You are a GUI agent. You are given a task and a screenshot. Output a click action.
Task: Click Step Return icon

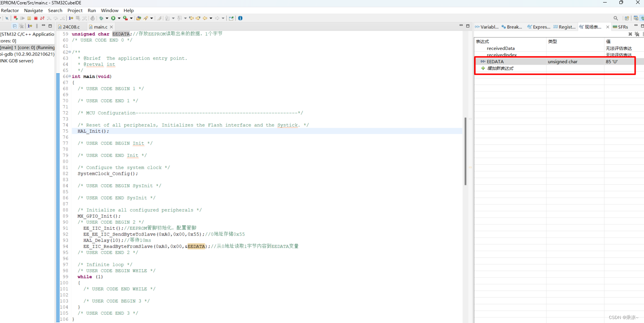point(63,18)
